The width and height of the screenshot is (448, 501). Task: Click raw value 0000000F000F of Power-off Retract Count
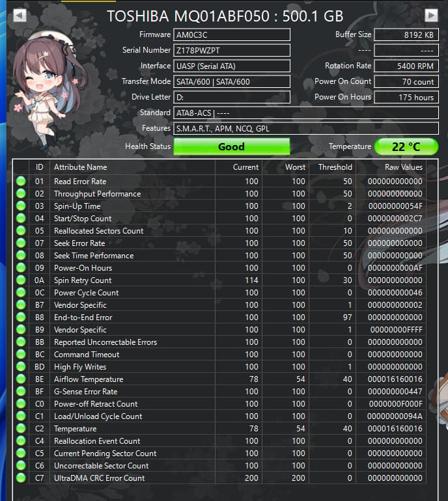pos(396,404)
